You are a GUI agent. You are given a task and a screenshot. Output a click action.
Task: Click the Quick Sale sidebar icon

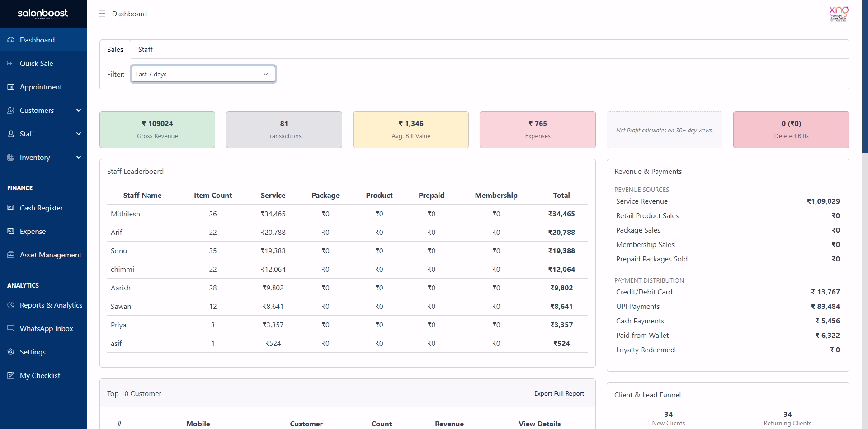click(x=11, y=63)
